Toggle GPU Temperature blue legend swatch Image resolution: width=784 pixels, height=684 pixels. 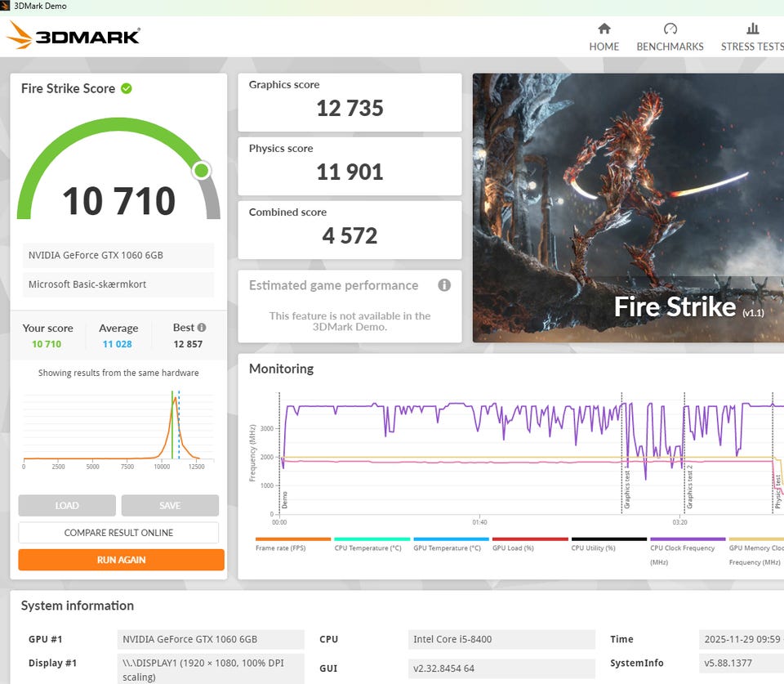pos(451,539)
